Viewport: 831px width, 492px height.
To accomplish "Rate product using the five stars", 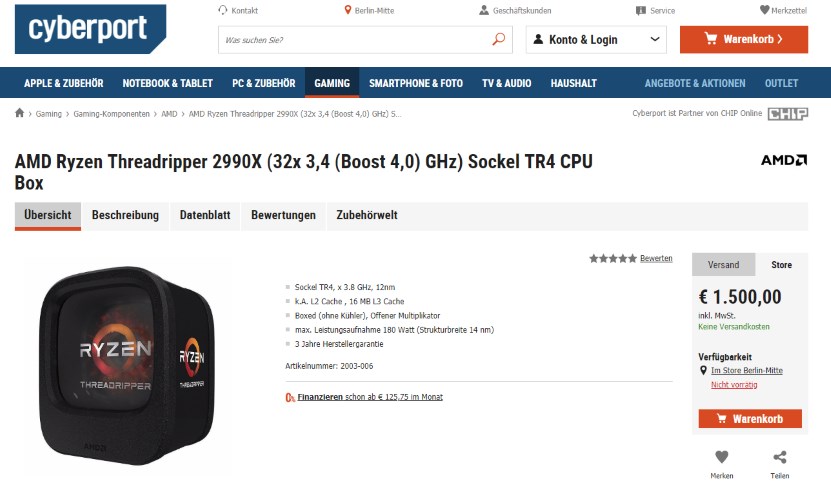I will tap(613, 258).
